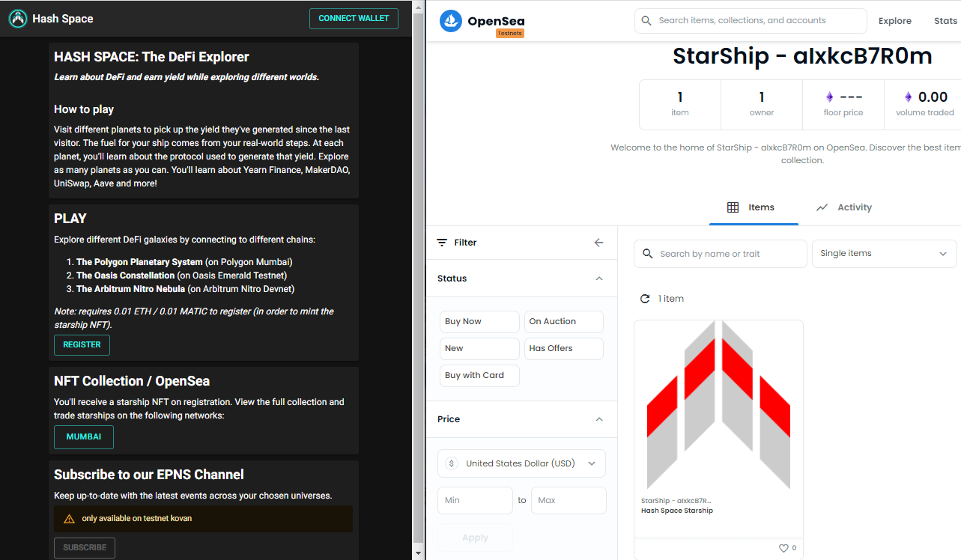Toggle the Buy with Card filter
Screen dimensions: 961x560
click(x=479, y=376)
